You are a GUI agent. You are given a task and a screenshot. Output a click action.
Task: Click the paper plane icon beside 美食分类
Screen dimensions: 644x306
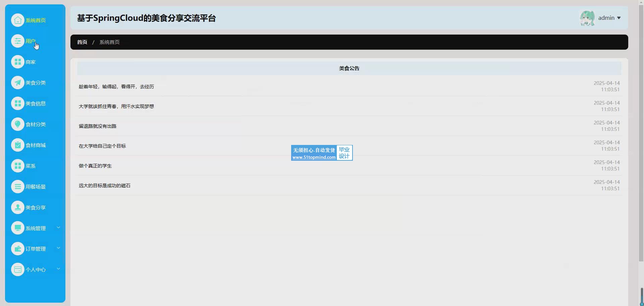pos(17,83)
